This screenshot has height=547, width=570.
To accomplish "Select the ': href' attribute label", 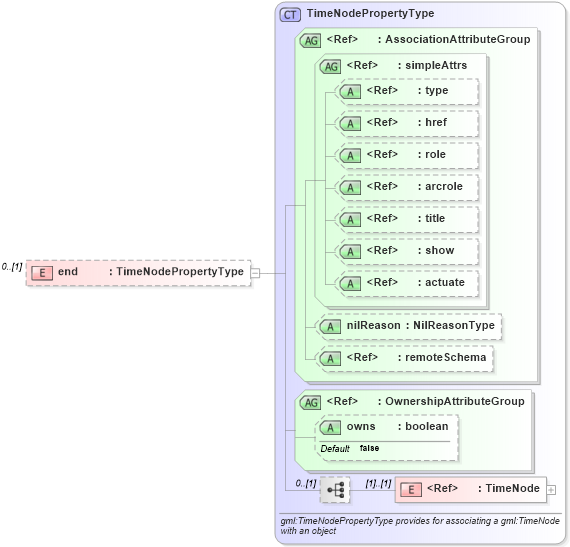I will point(432,122).
